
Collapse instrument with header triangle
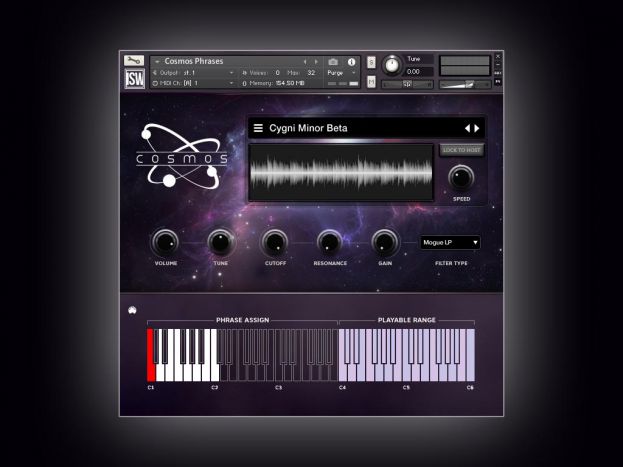coord(157,62)
